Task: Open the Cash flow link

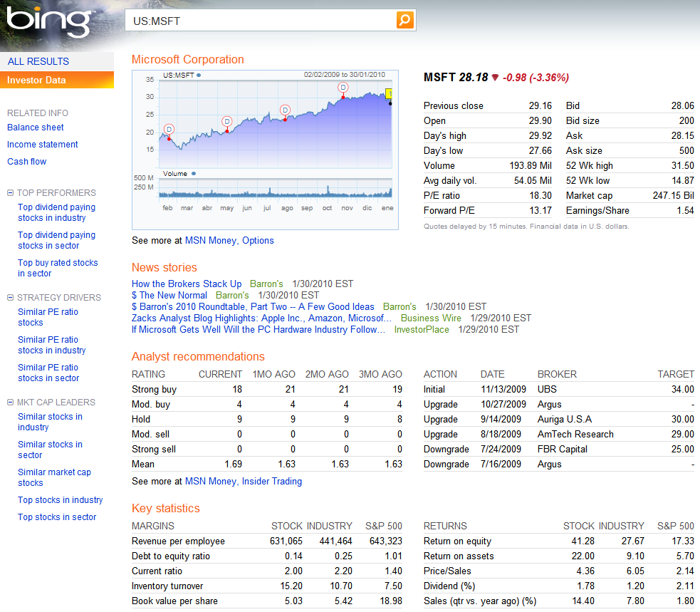Action: [x=27, y=161]
